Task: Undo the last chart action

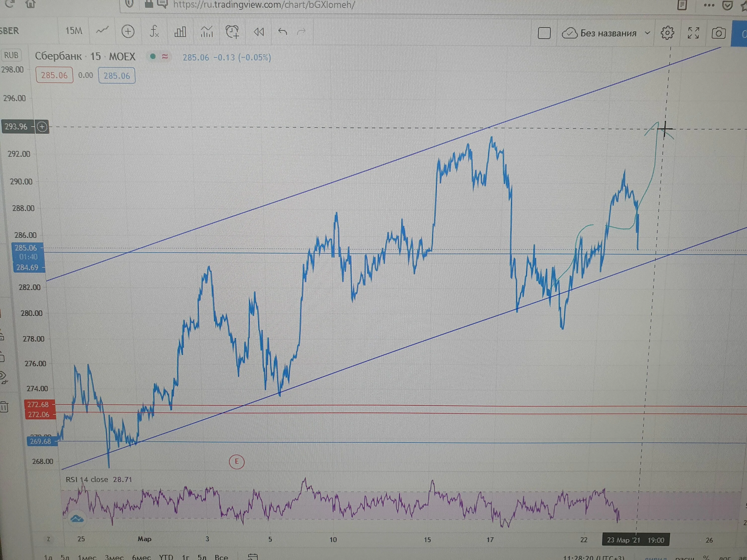Action: tap(282, 32)
